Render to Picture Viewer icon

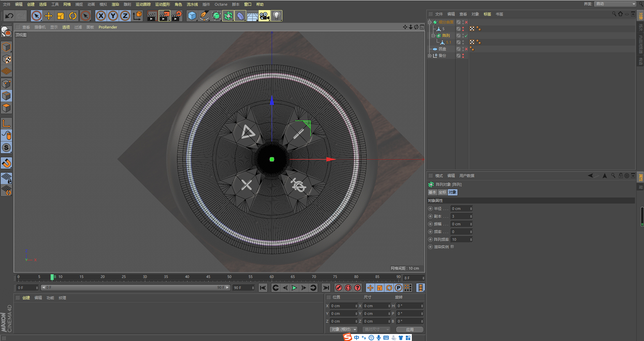[x=164, y=16]
